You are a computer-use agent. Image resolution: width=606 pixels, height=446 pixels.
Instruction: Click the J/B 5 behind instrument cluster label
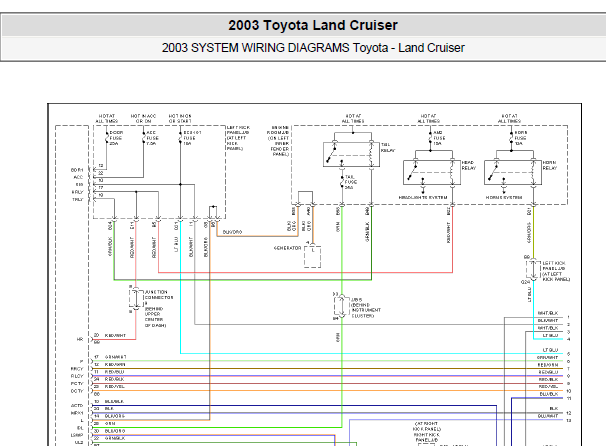(366, 308)
